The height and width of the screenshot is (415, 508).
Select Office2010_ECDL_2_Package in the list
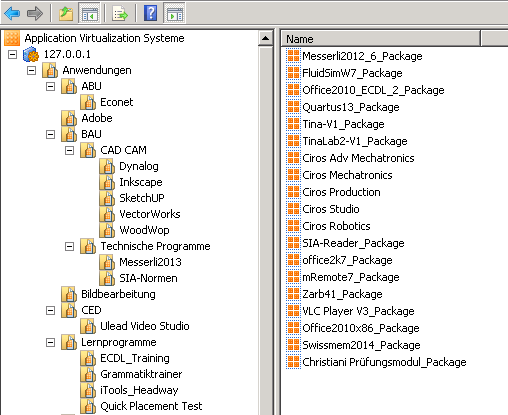(x=373, y=90)
